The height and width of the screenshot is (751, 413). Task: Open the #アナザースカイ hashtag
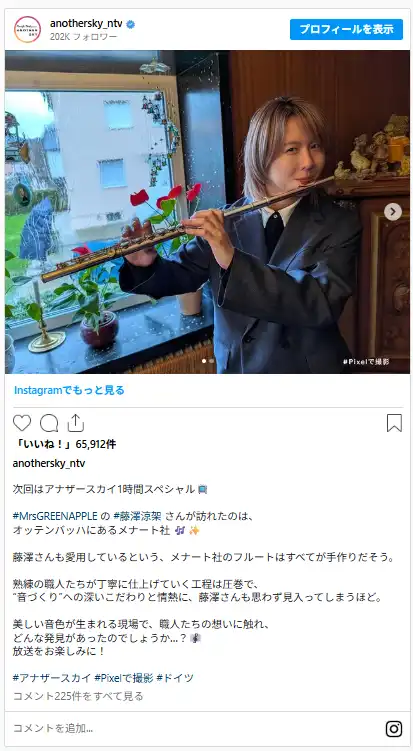52,678
